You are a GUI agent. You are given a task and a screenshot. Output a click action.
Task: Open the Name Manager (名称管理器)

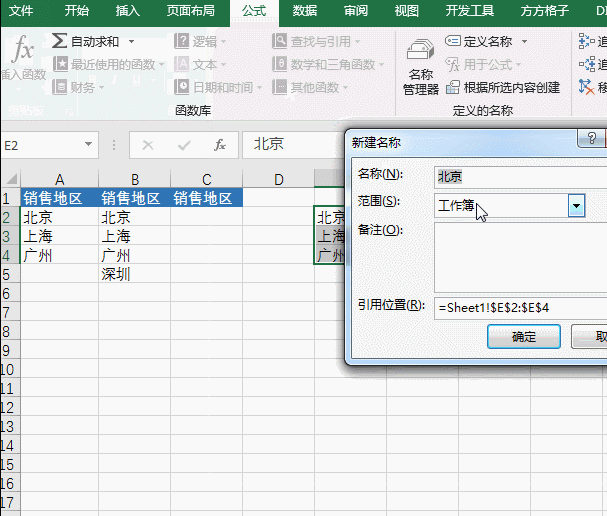tap(421, 68)
